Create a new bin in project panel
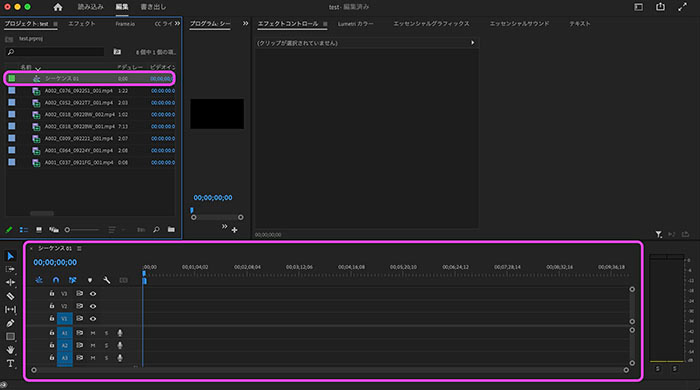 tap(171, 230)
